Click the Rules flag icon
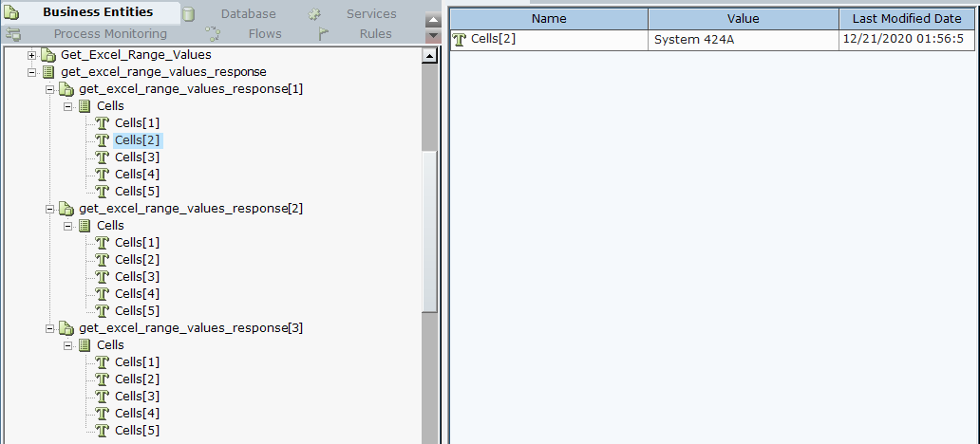This screenshot has height=444, width=980. tap(324, 34)
